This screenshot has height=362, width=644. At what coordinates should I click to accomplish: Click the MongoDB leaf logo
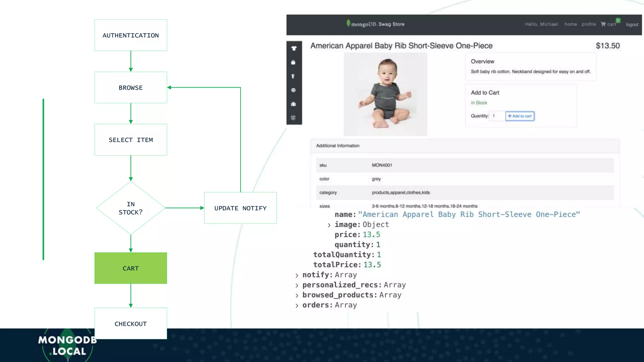coord(348,23)
